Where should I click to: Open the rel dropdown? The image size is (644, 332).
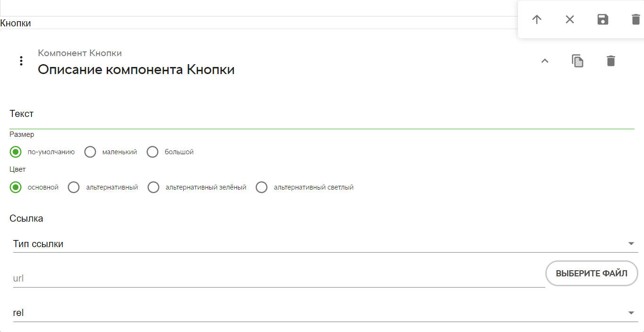326,313
